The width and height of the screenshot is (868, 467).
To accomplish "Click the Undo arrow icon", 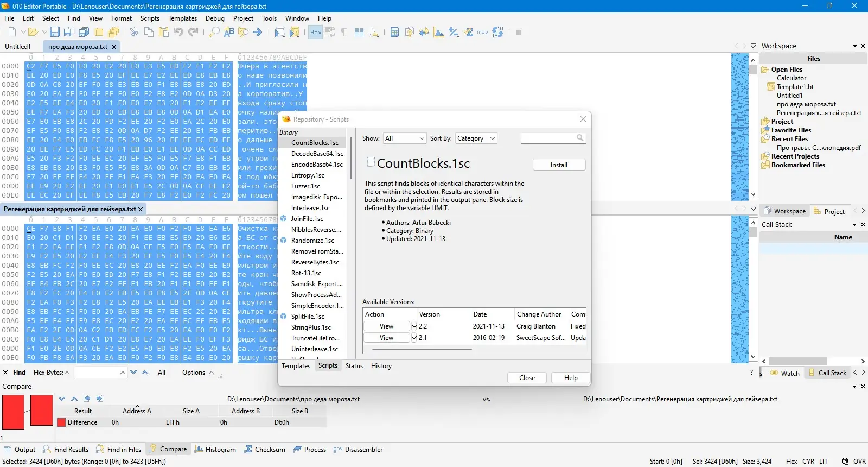I will pos(178,33).
